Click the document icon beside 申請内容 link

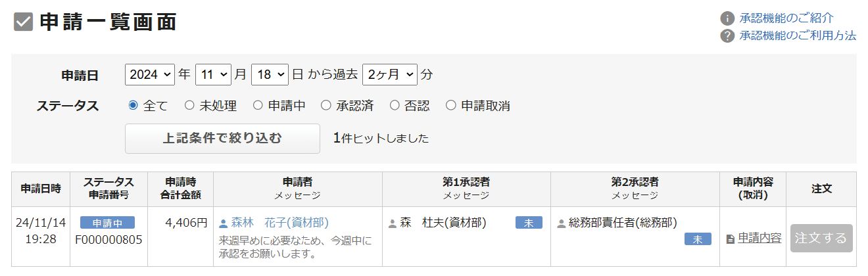pos(730,239)
